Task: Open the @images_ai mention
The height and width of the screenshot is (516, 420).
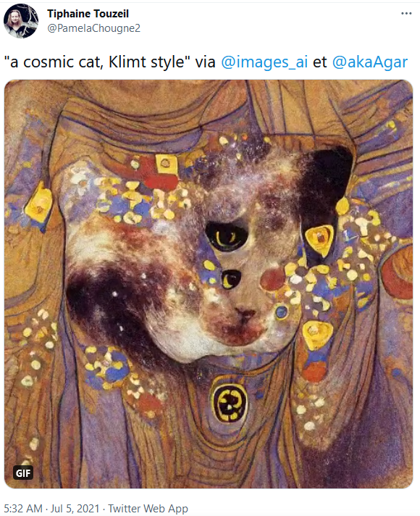Action: pos(264,62)
